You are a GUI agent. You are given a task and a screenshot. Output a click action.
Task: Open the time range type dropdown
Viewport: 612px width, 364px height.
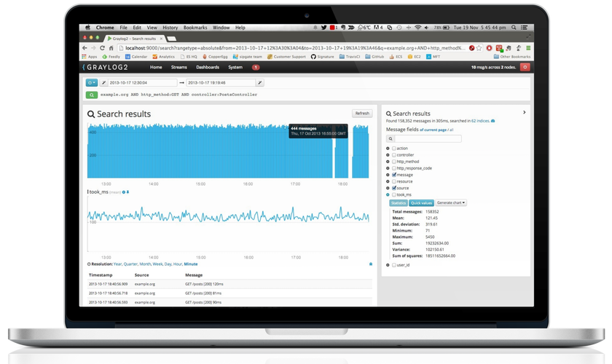point(91,83)
